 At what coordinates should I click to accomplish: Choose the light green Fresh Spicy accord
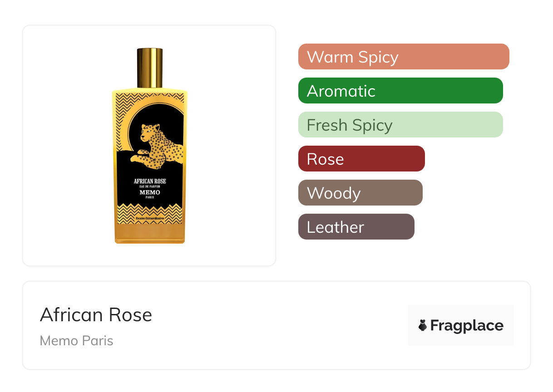[x=400, y=125]
